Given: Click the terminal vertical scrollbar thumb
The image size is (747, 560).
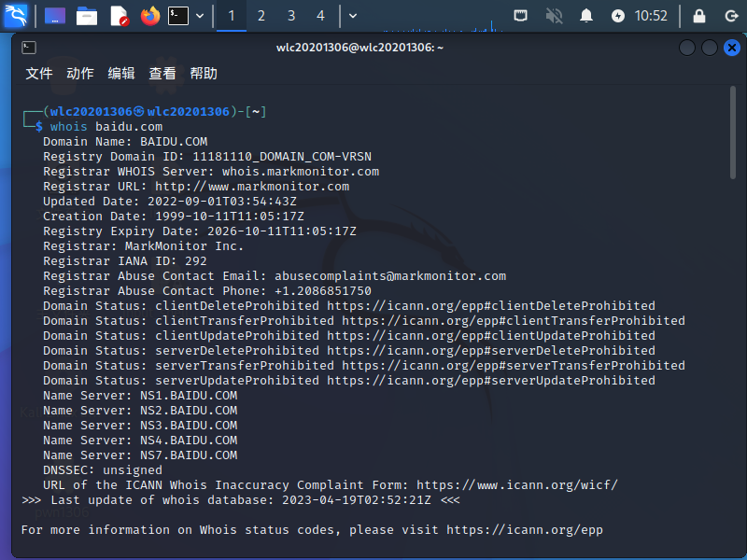Looking at the screenshot, I should pyautogui.click(x=733, y=133).
